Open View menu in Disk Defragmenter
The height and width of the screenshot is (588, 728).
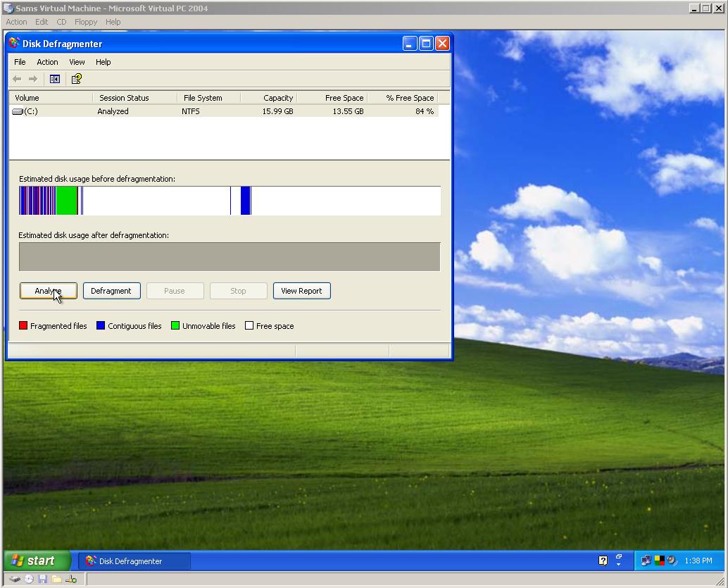[77, 62]
